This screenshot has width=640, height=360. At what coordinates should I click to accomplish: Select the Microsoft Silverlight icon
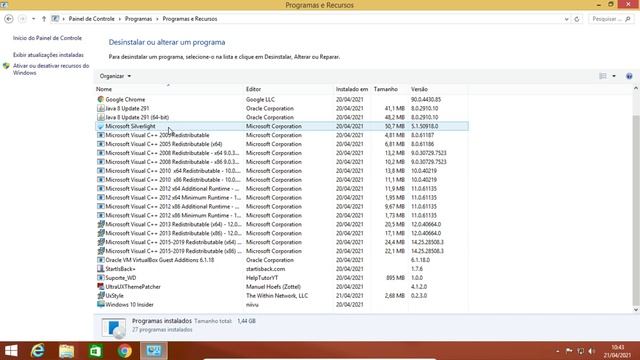coord(101,126)
